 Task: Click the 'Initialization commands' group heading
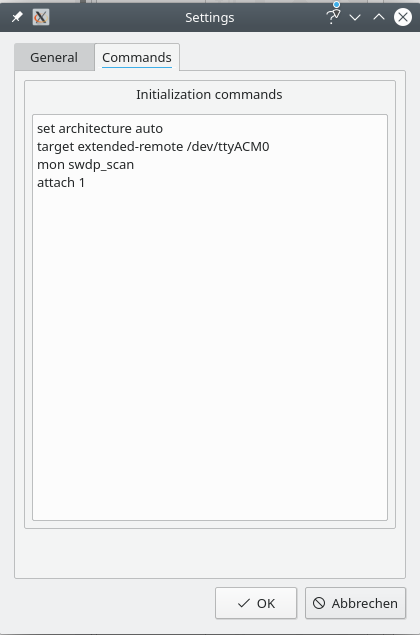[209, 94]
